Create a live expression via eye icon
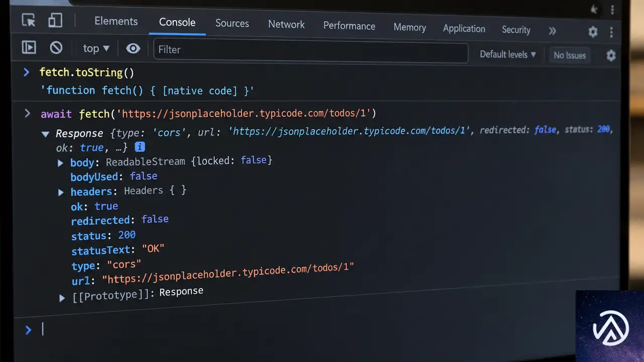 coord(133,49)
